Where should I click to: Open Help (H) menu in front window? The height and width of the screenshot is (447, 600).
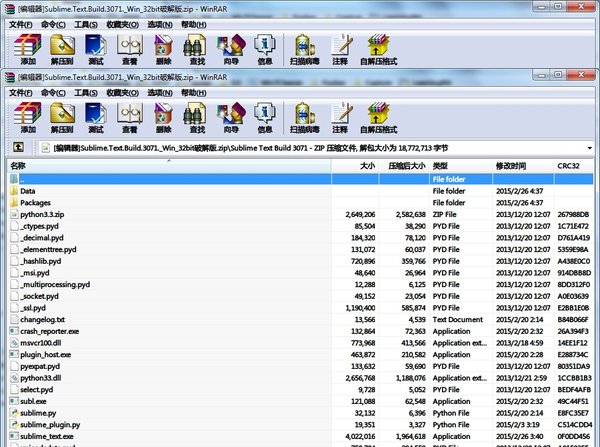(194, 93)
